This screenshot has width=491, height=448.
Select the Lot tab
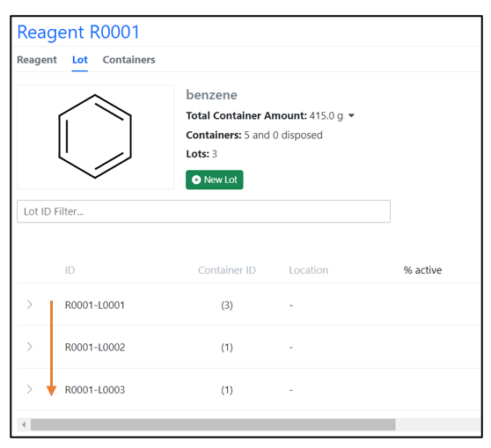coord(79,60)
